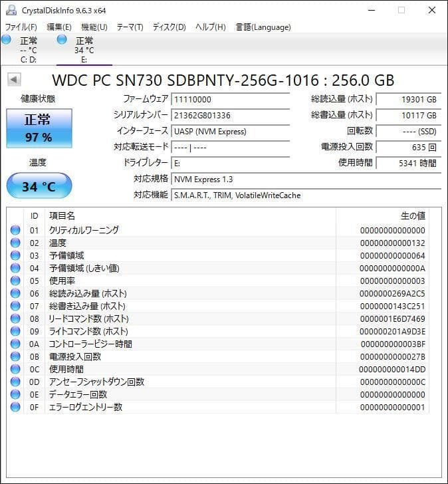This screenshot has height=484, width=448.
Task: Click status orb for row 02 温度
Action: pos(15,243)
